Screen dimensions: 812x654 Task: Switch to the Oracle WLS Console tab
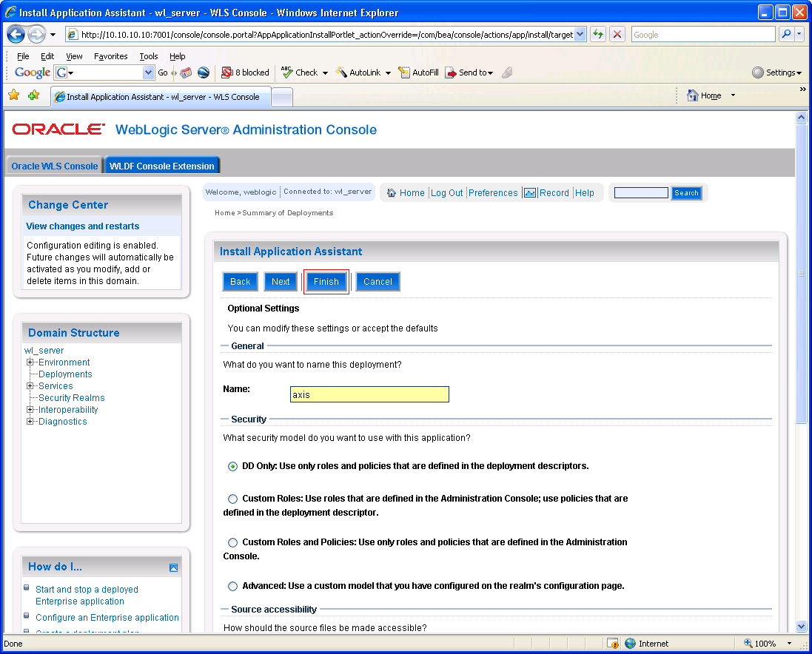tap(54, 166)
